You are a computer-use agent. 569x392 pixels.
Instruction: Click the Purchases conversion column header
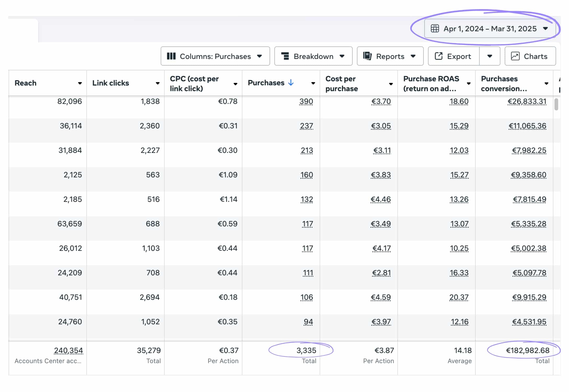coord(503,83)
